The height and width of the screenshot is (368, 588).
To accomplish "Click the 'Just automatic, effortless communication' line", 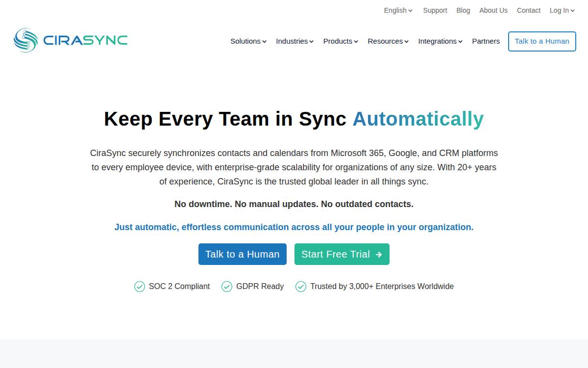I will click(294, 227).
